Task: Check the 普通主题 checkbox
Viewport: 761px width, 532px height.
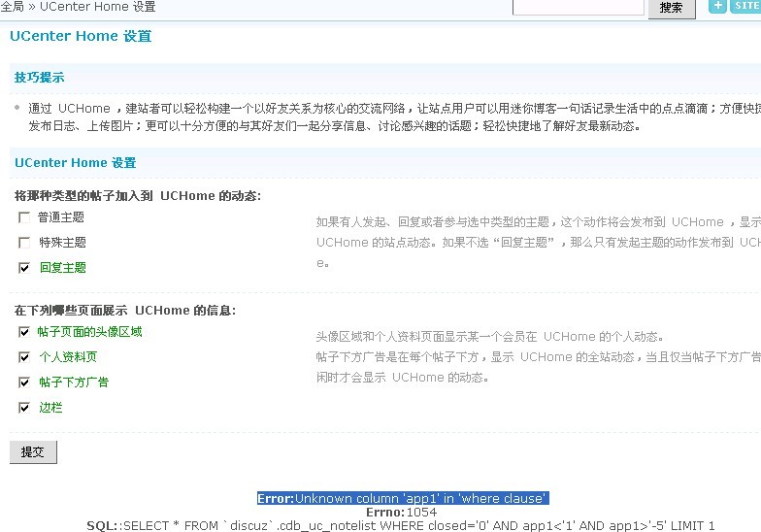Action: (x=23, y=217)
